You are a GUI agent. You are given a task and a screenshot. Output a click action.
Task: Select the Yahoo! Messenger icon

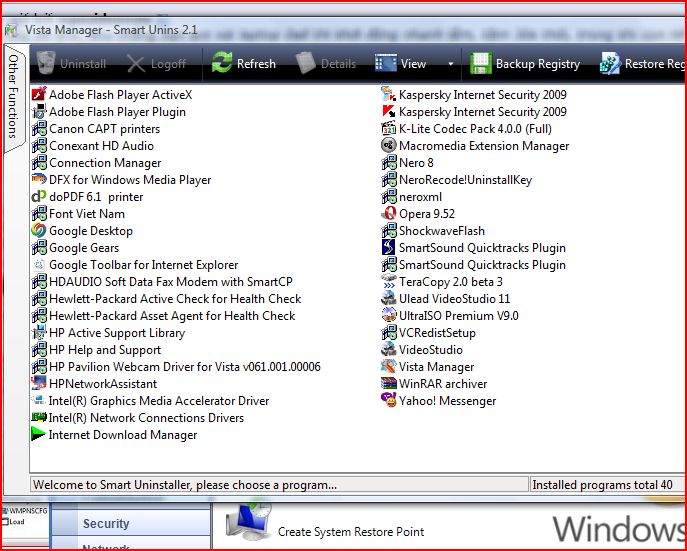coord(390,401)
